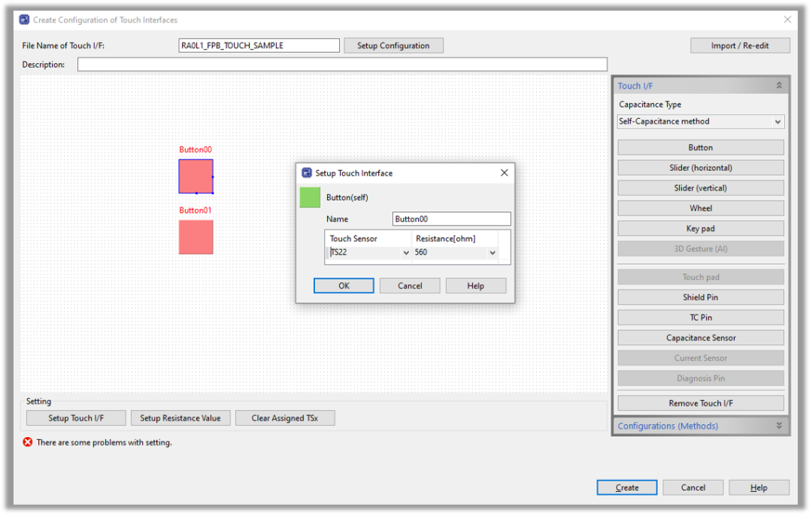Open the Touch Sensor TS22 dropdown arrow
Viewport: 812px width, 516px height.
(x=405, y=252)
